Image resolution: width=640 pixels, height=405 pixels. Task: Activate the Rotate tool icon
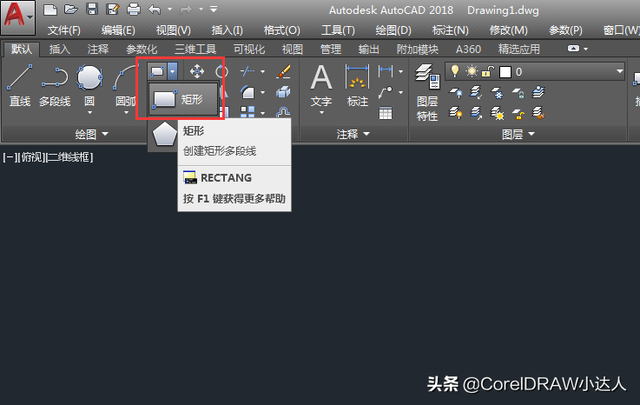(222, 71)
